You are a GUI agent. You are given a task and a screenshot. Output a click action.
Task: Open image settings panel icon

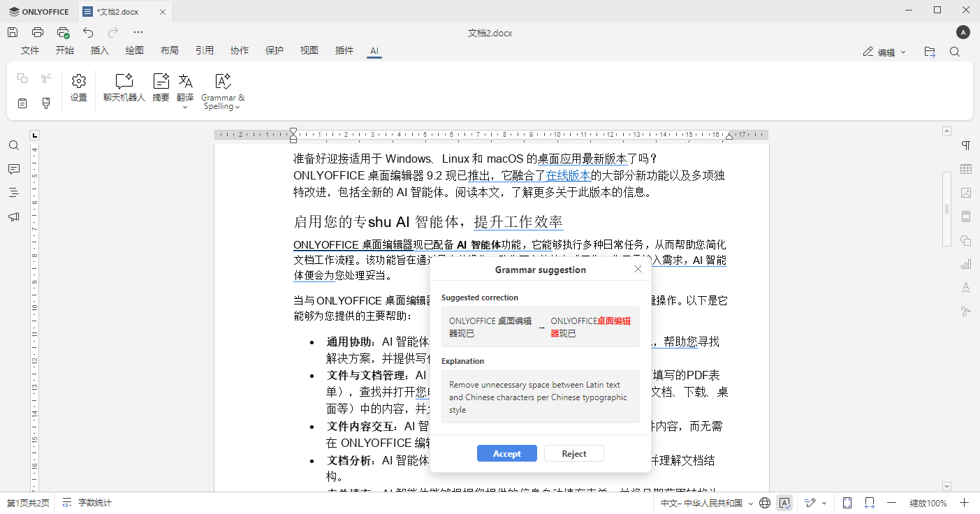click(x=965, y=193)
